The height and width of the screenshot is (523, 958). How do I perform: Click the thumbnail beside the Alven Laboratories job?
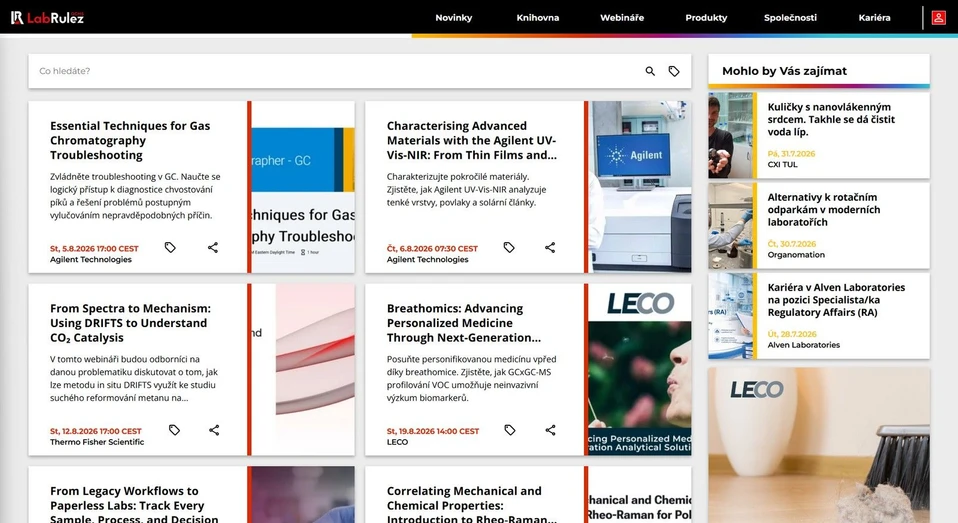pos(731,316)
